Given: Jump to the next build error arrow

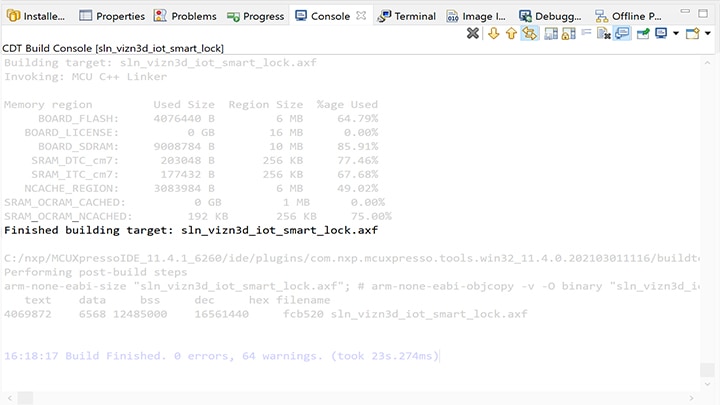Looking at the screenshot, I should 493,34.
